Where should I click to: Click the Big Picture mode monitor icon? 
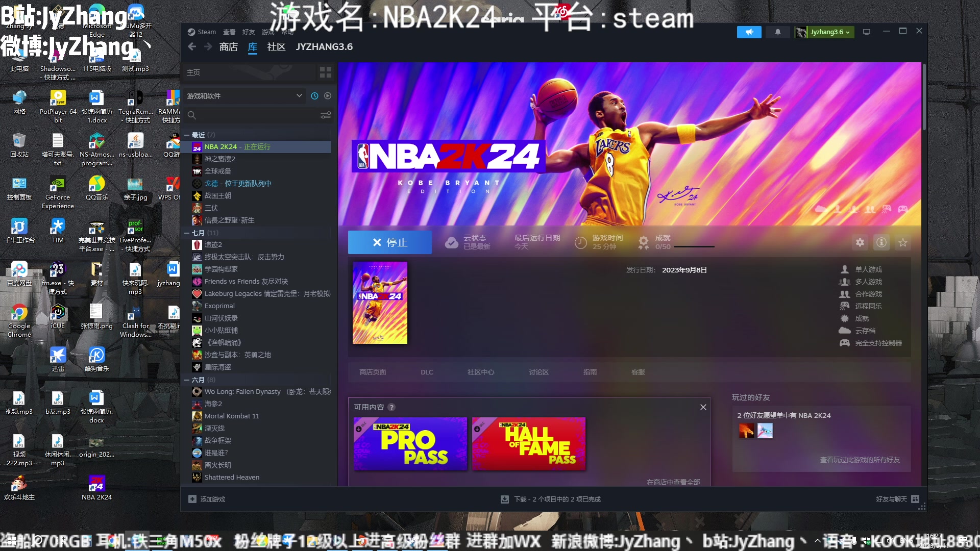[x=866, y=32]
